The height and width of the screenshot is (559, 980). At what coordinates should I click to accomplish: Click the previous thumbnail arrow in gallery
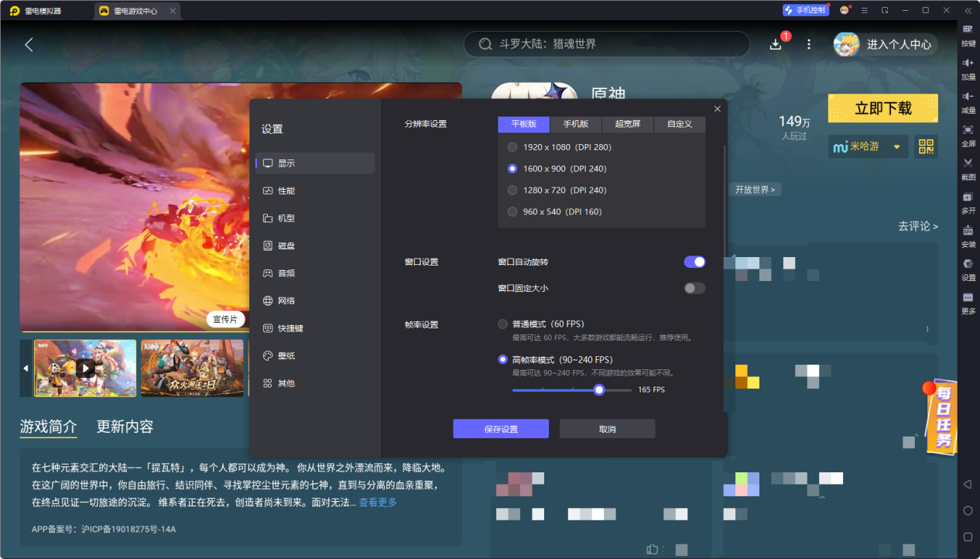26,368
